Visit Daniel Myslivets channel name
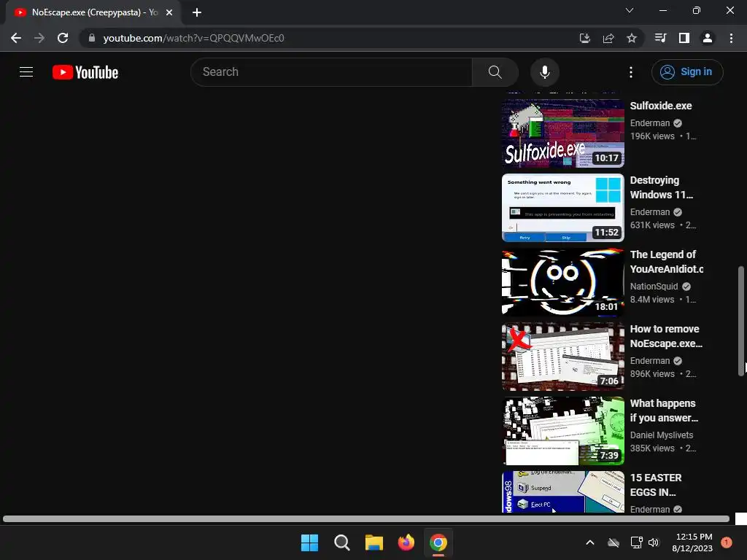Viewport: 747px width, 560px height. pyautogui.click(x=661, y=435)
